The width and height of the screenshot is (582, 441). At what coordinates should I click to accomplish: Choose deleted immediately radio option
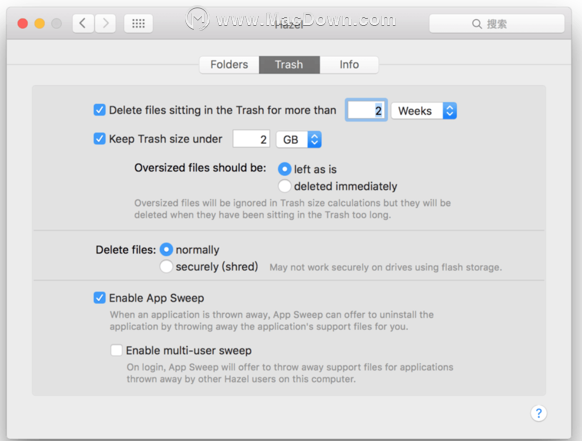pyautogui.click(x=284, y=186)
